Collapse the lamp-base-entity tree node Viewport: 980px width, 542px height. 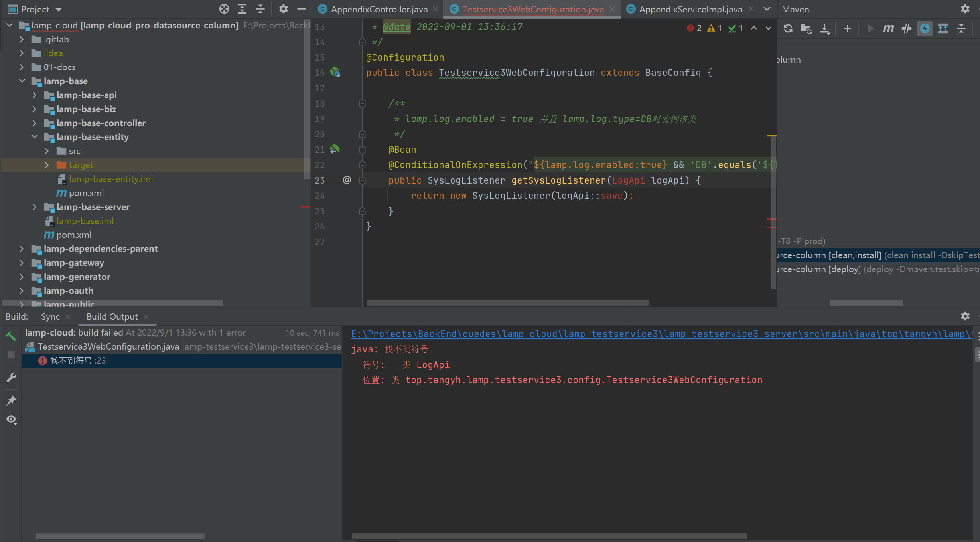(x=34, y=137)
